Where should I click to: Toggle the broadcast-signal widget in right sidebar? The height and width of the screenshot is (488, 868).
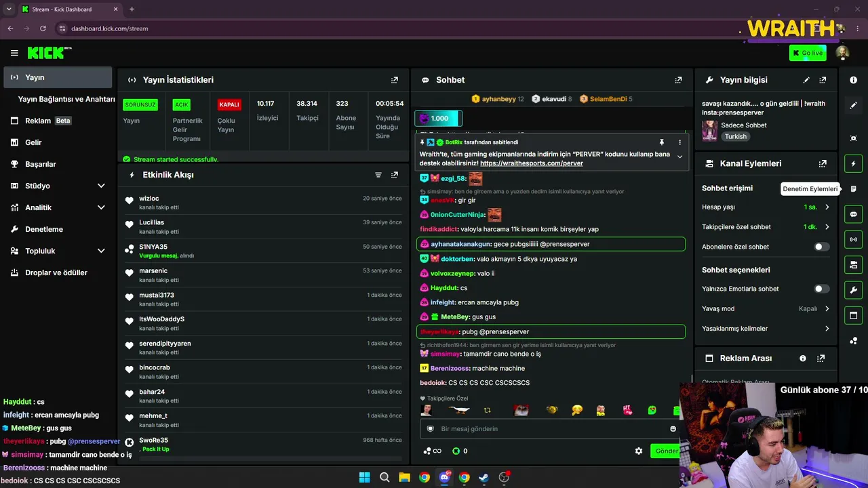[853, 239]
